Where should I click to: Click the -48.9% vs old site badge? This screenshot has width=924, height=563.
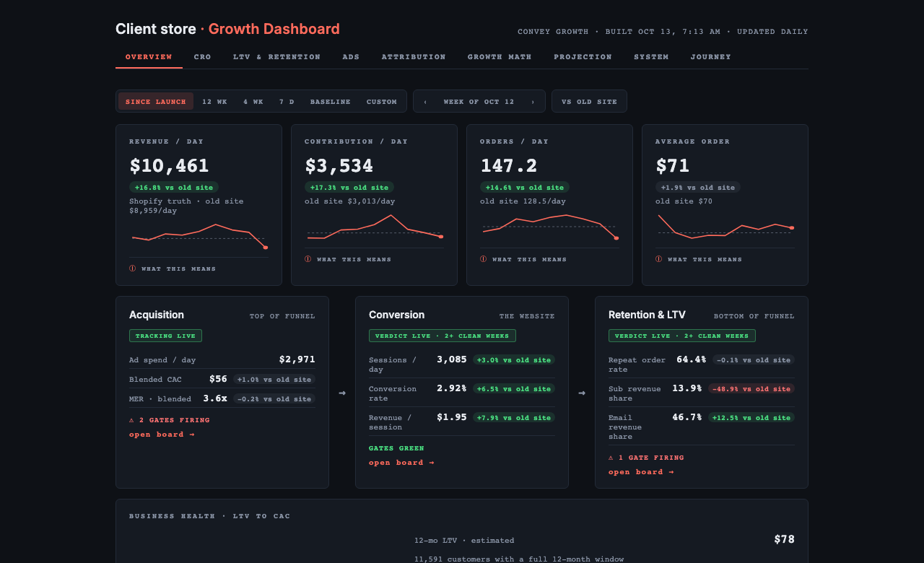751,388
